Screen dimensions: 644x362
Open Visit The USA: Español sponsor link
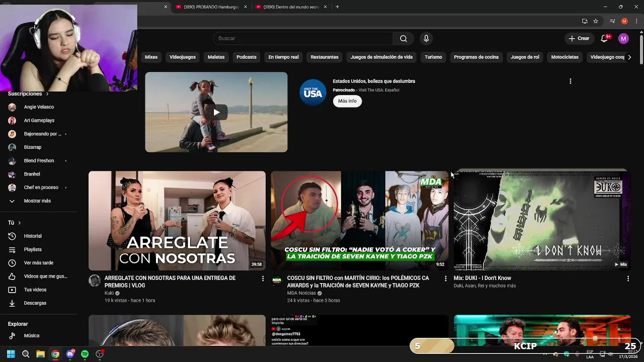[x=379, y=90]
